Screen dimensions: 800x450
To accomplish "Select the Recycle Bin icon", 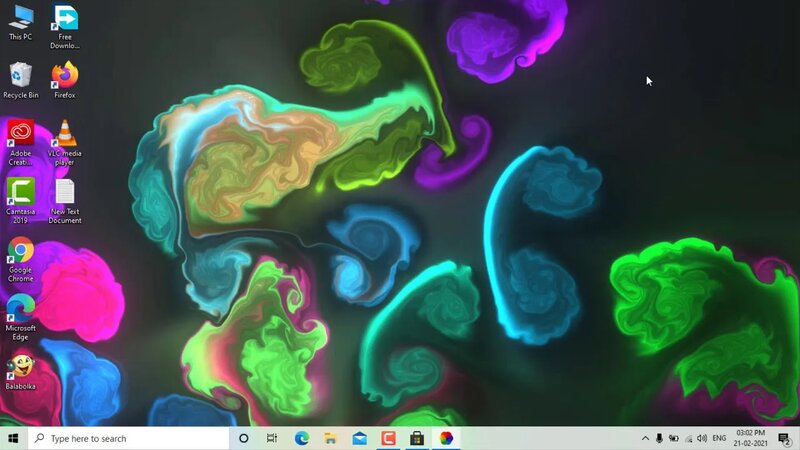I will (x=20, y=80).
